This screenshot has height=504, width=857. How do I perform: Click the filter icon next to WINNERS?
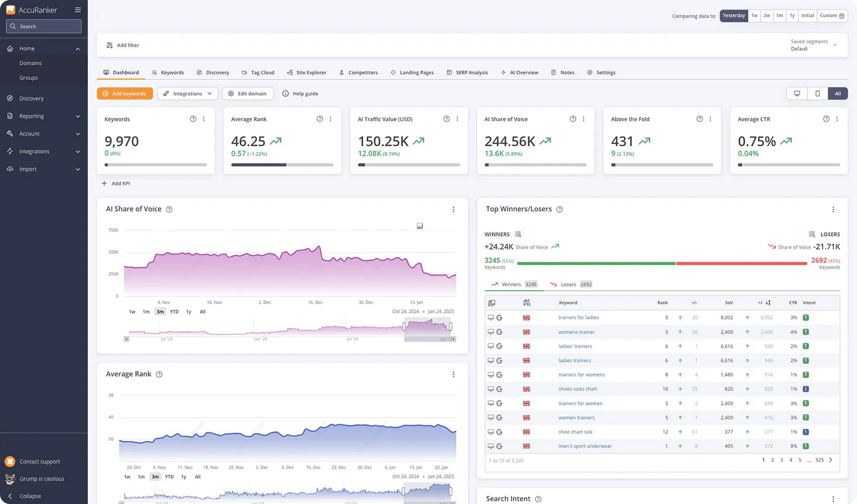click(x=517, y=234)
